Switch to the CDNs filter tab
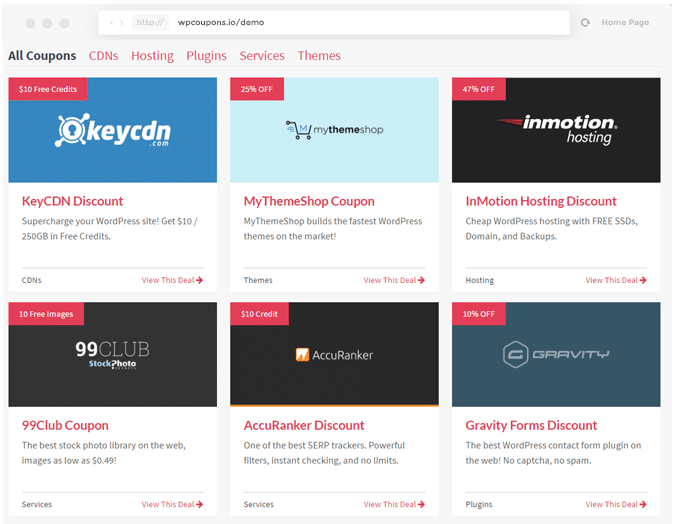Image resolution: width=674 pixels, height=524 pixels. pos(104,55)
